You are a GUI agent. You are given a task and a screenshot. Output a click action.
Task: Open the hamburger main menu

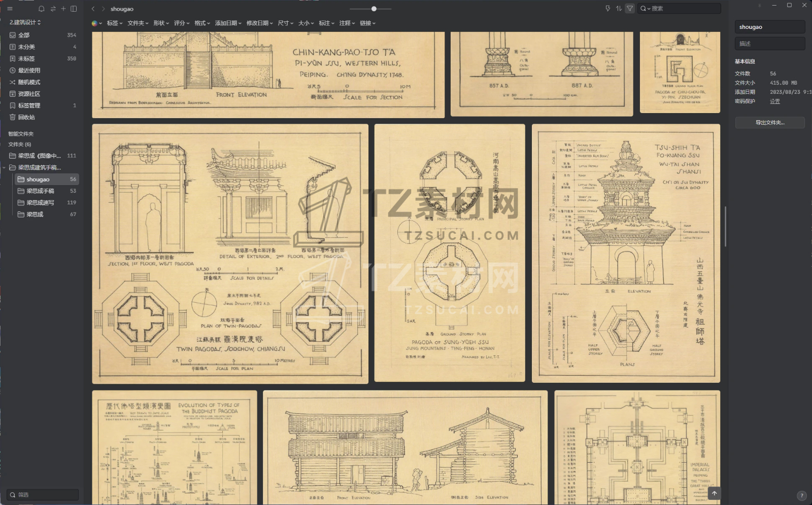point(10,9)
